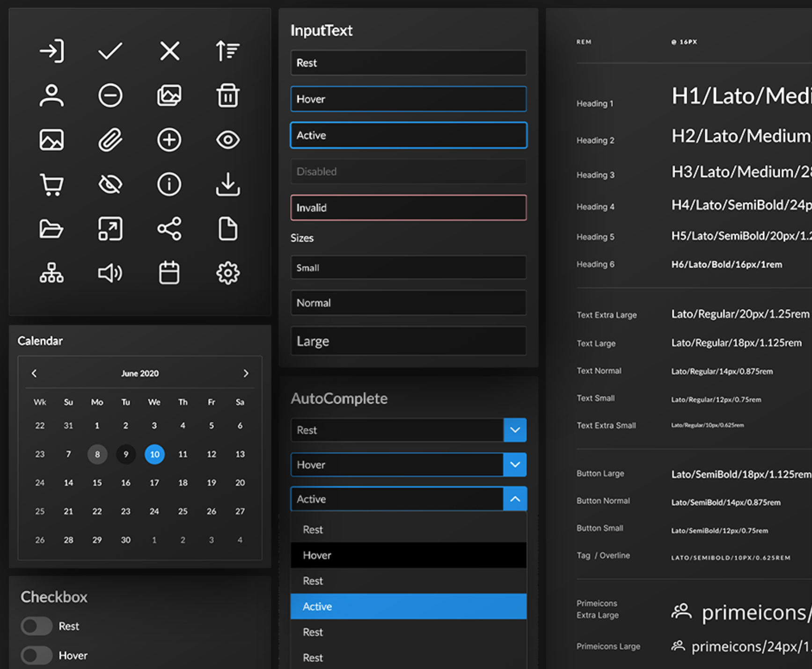Click the shopping cart icon
The width and height of the screenshot is (812, 669).
(x=51, y=185)
